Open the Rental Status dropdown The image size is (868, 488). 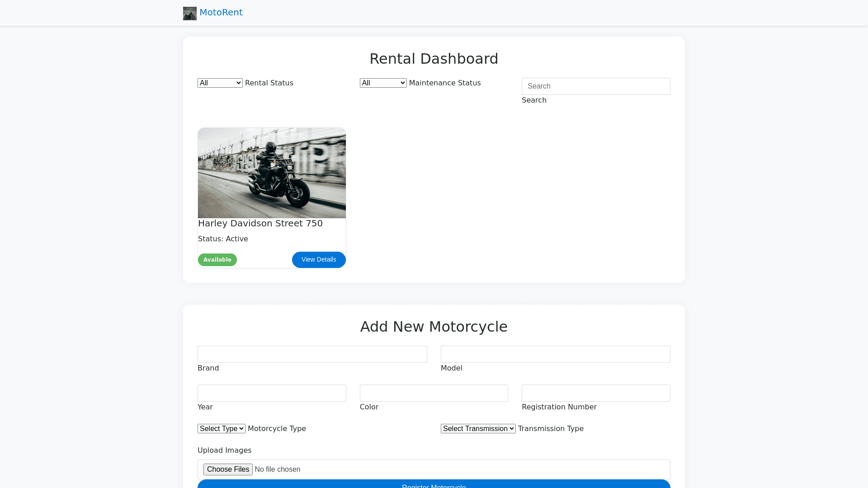[x=220, y=83]
